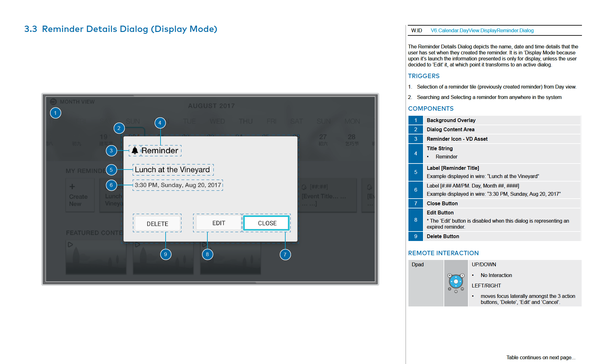Select the MONTH VIEW label
Image resolution: width=600 pixels, height=364 pixels.
[x=77, y=102]
